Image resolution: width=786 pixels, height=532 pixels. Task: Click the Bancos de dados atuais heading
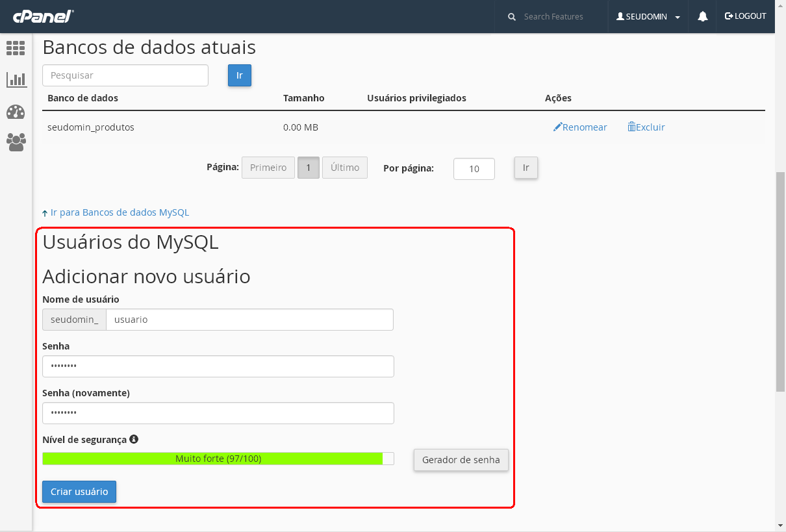click(x=149, y=47)
